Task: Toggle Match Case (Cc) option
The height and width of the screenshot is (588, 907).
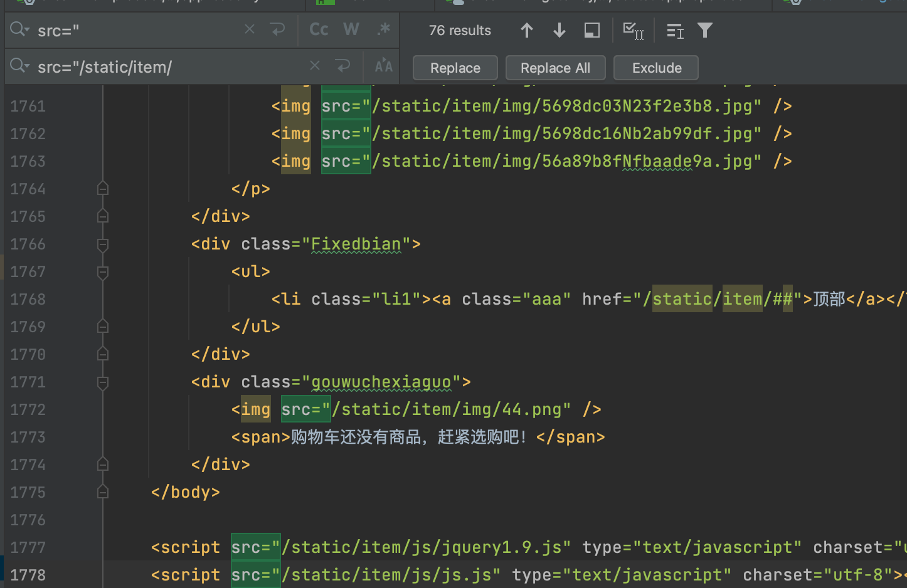Action: 319,29
